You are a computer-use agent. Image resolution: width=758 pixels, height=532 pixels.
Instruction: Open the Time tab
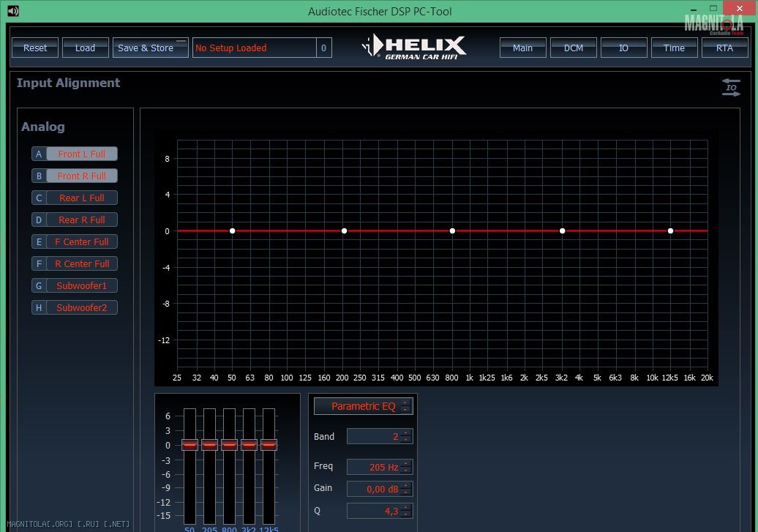pos(674,48)
